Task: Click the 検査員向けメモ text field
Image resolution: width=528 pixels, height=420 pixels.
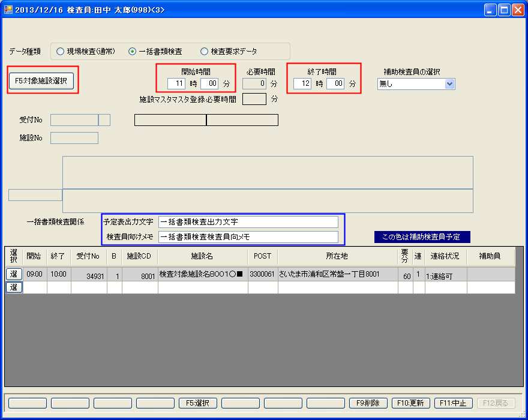Action: pyautogui.click(x=248, y=237)
